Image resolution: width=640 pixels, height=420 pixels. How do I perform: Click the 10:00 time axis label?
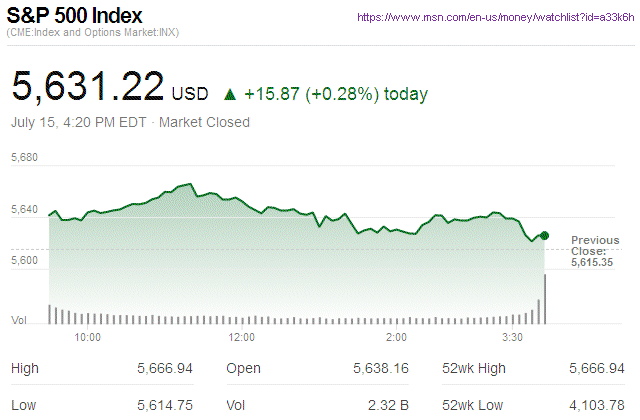pos(88,337)
